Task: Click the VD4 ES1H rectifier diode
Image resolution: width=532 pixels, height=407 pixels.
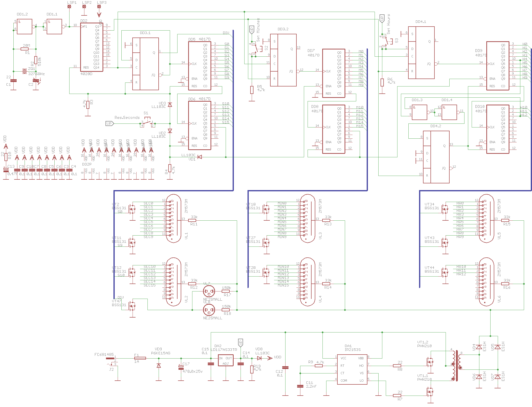Action: pos(479,347)
